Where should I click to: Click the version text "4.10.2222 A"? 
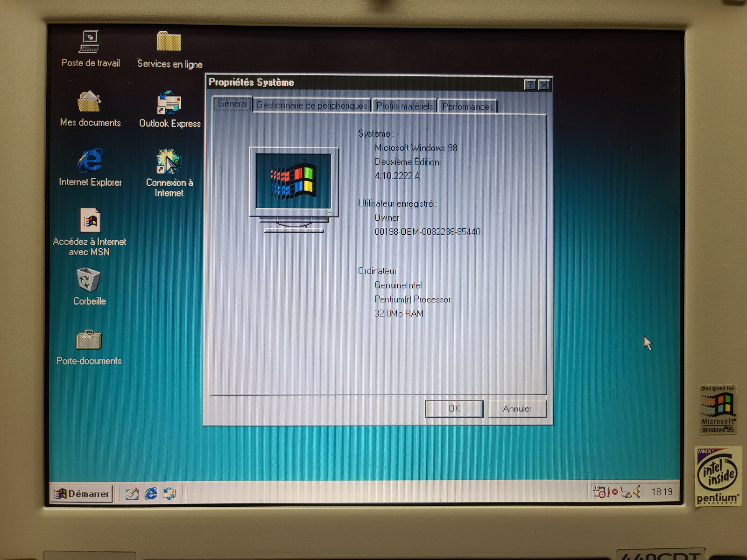(x=397, y=176)
